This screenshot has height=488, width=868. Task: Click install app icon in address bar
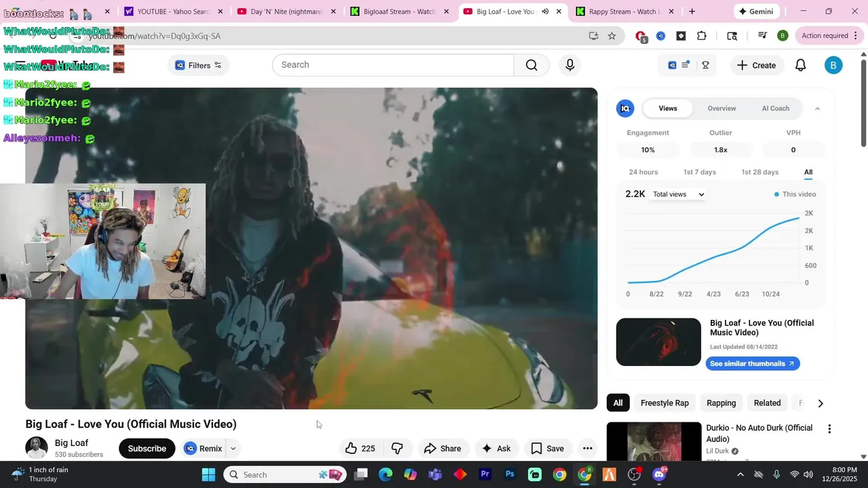[x=593, y=36]
